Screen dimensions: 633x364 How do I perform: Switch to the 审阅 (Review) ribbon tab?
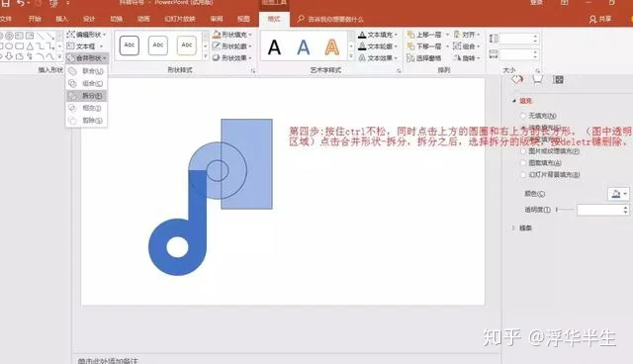217,19
